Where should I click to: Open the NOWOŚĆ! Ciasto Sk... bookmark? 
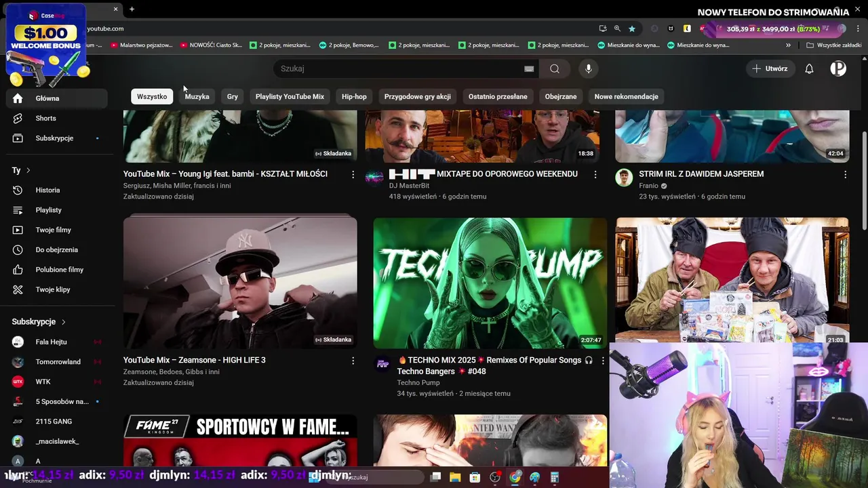coord(211,45)
